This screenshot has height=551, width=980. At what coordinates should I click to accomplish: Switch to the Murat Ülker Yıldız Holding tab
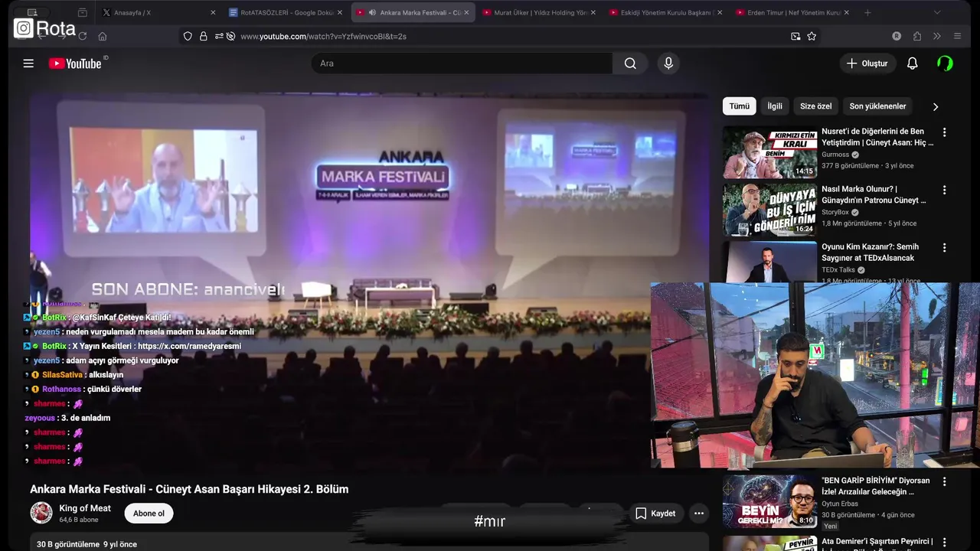pyautogui.click(x=541, y=13)
